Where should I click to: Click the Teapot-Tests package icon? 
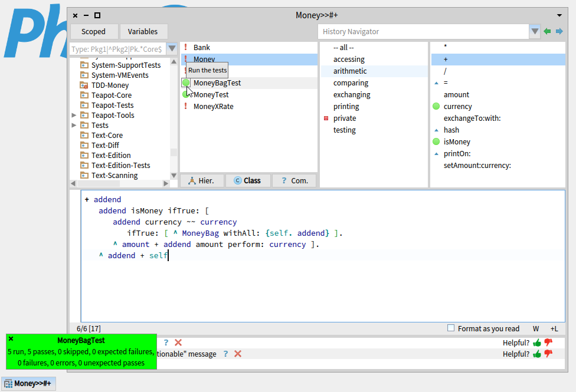(84, 106)
